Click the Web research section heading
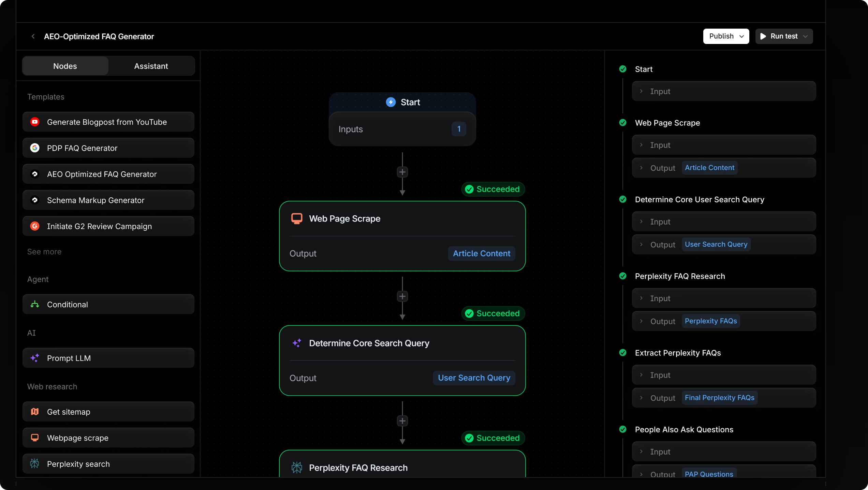This screenshot has width=868, height=490. [x=52, y=386]
